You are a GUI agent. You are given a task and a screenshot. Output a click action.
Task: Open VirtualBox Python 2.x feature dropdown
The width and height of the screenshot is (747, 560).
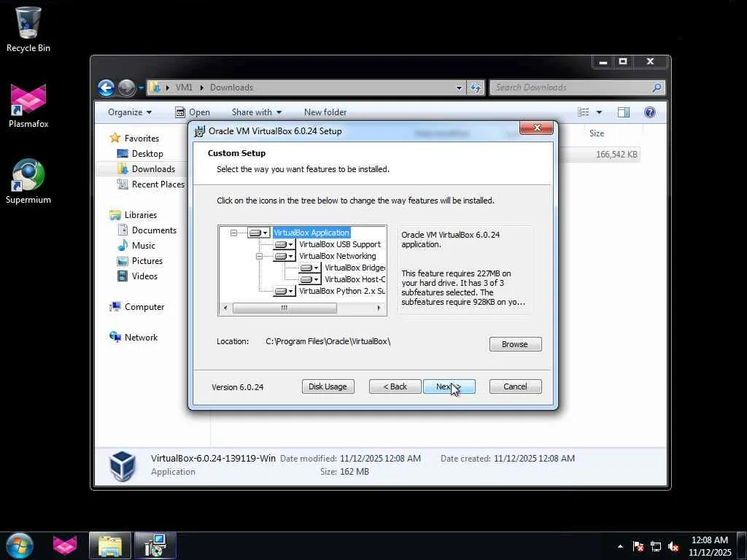285,291
